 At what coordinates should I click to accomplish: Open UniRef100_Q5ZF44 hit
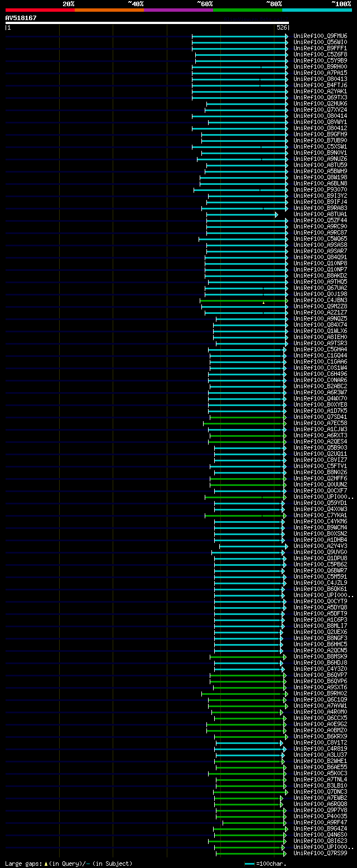320,221
